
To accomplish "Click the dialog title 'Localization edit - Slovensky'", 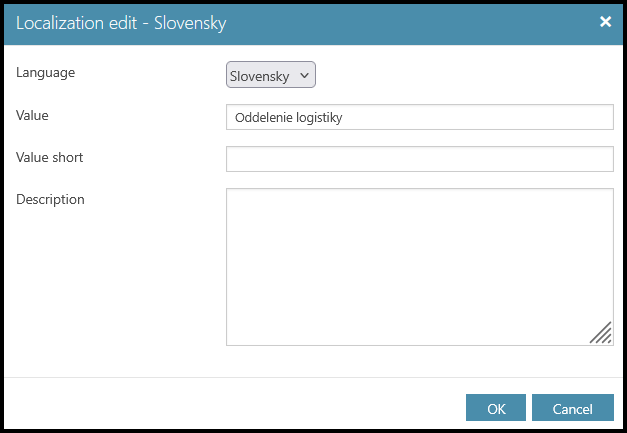I will tap(121, 23).
